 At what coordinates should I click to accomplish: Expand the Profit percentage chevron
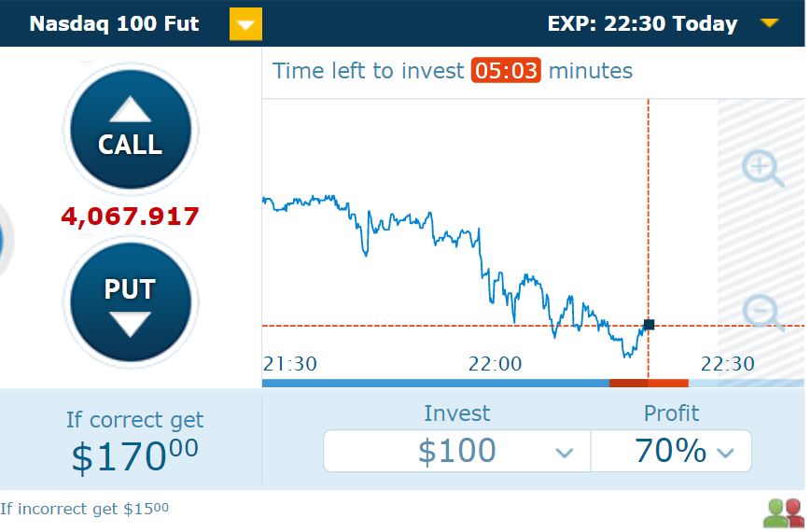(725, 453)
